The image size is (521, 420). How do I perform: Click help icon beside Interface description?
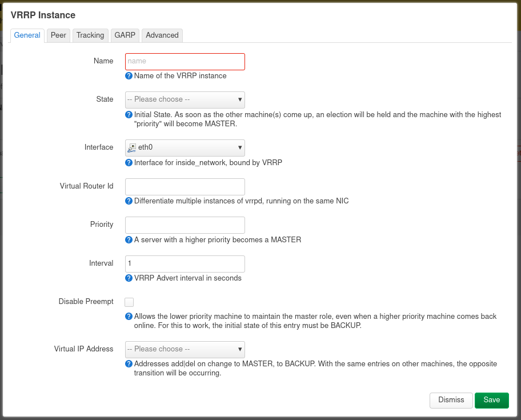129,162
